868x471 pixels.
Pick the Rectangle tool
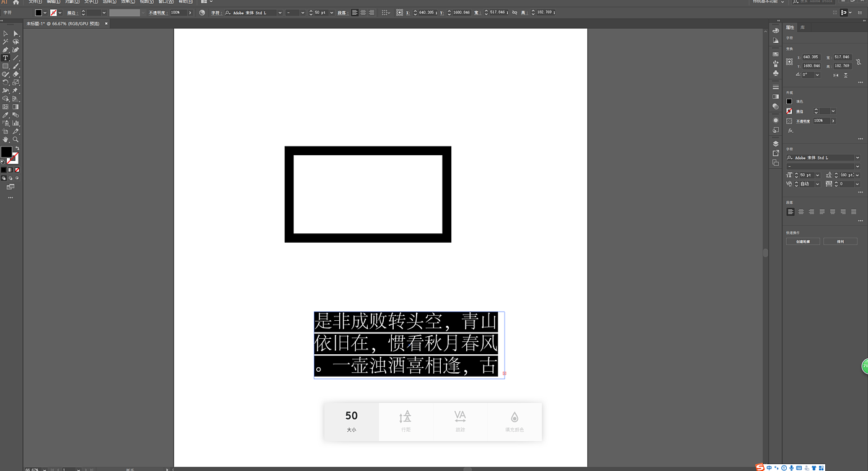coord(6,66)
